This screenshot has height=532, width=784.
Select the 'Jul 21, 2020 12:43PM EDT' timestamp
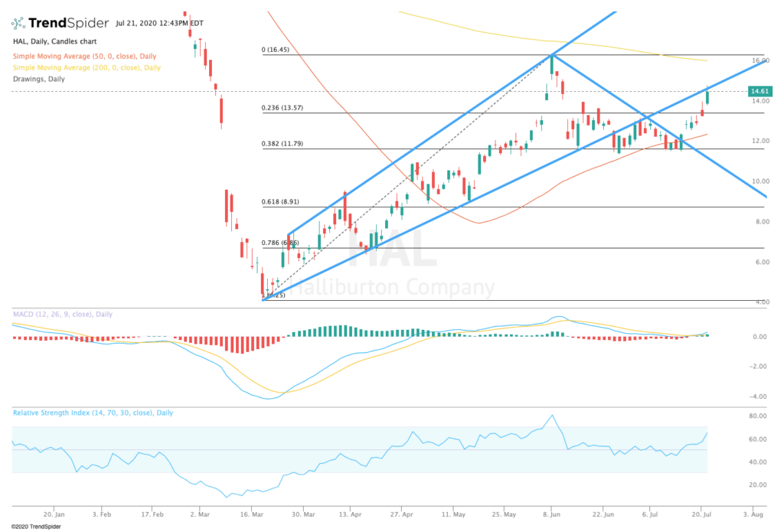[x=159, y=23]
